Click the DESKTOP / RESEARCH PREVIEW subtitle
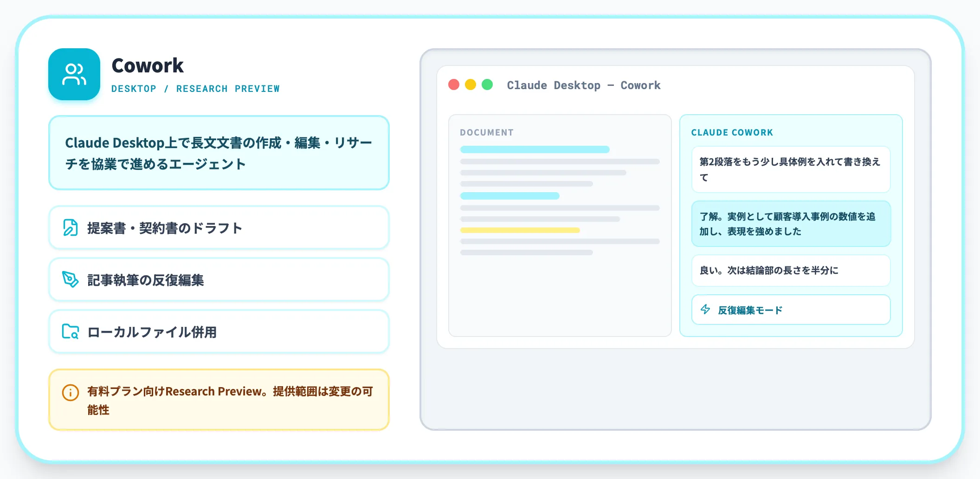Image resolution: width=980 pixels, height=479 pixels. click(x=195, y=89)
